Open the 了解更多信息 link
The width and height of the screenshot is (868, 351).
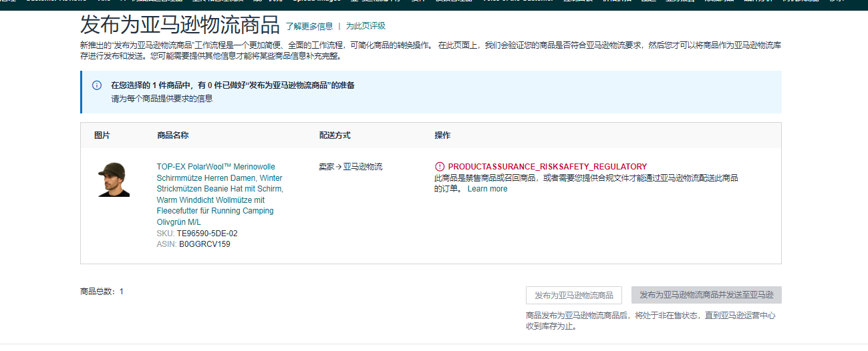pos(309,26)
